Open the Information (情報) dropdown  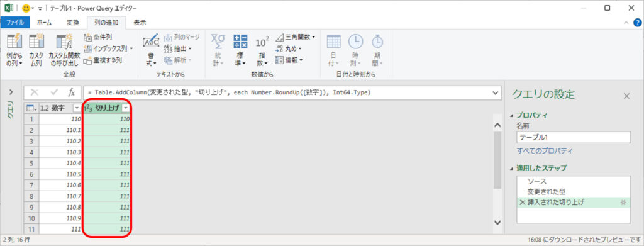coord(289,60)
